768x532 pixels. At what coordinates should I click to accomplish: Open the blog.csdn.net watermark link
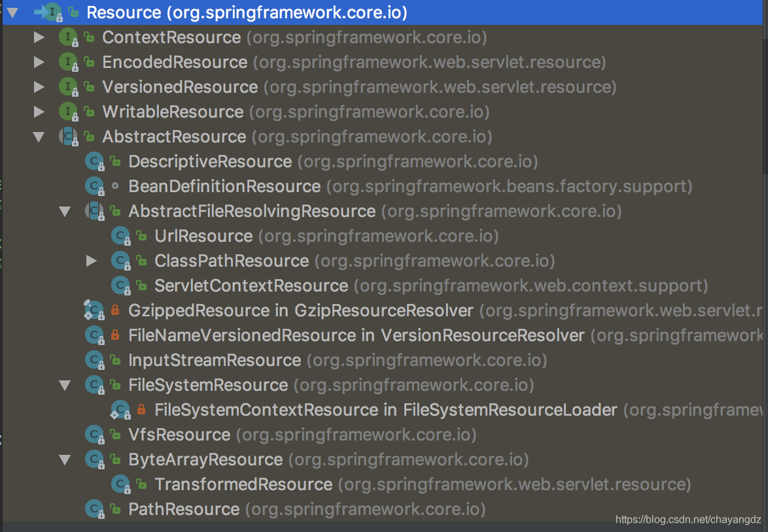(688, 520)
